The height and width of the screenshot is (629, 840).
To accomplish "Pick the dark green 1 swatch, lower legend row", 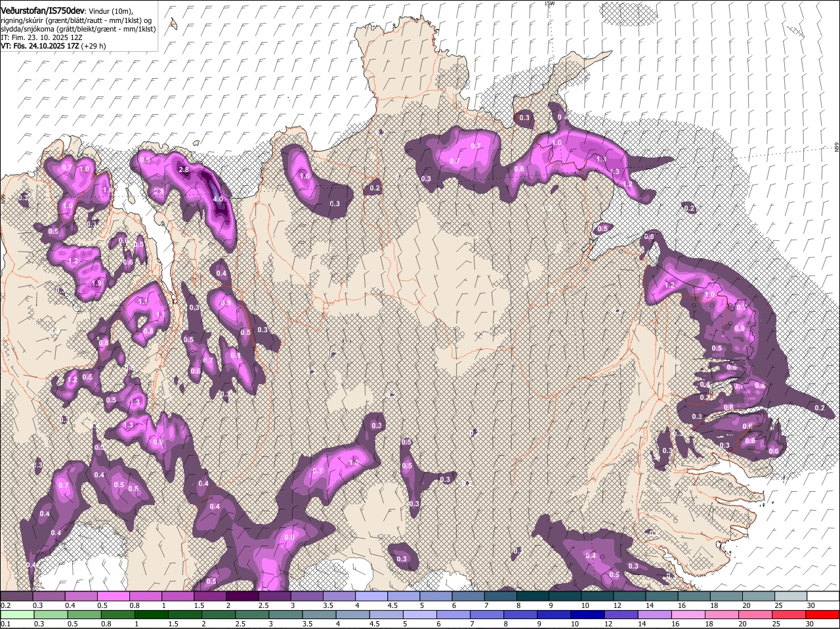I will [x=152, y=614].
